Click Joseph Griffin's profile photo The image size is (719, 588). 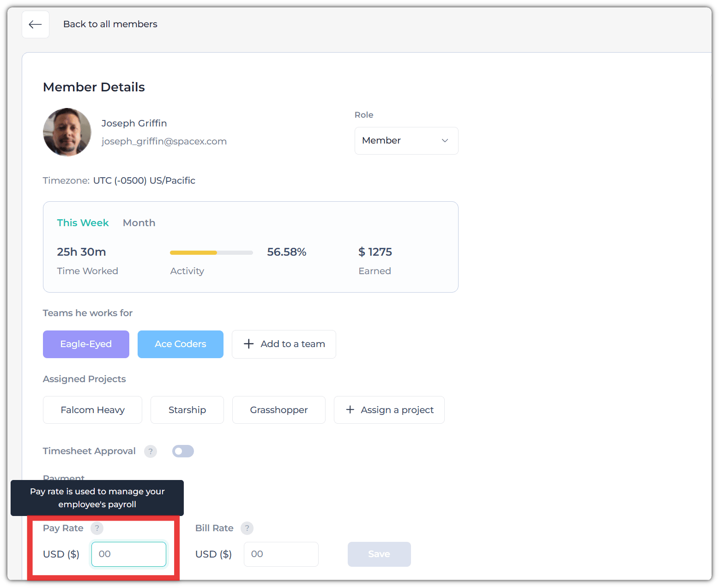point(67,132)
